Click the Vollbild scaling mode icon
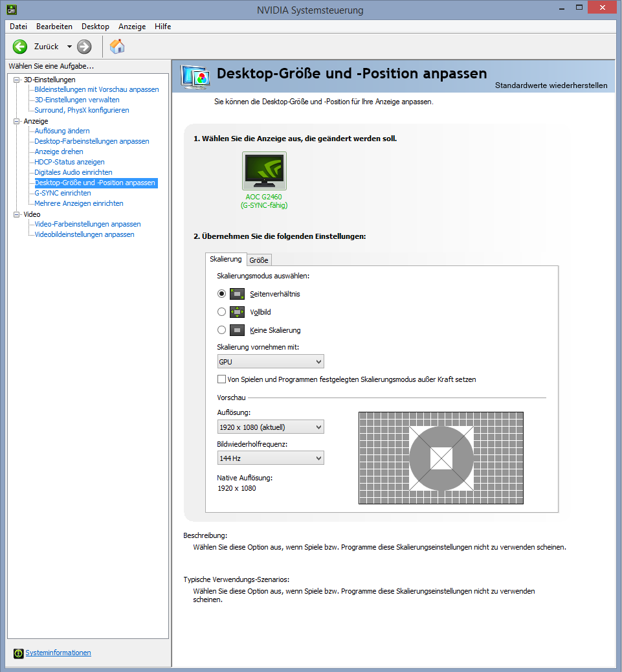 pyautogui.click(x=237, y=311)
